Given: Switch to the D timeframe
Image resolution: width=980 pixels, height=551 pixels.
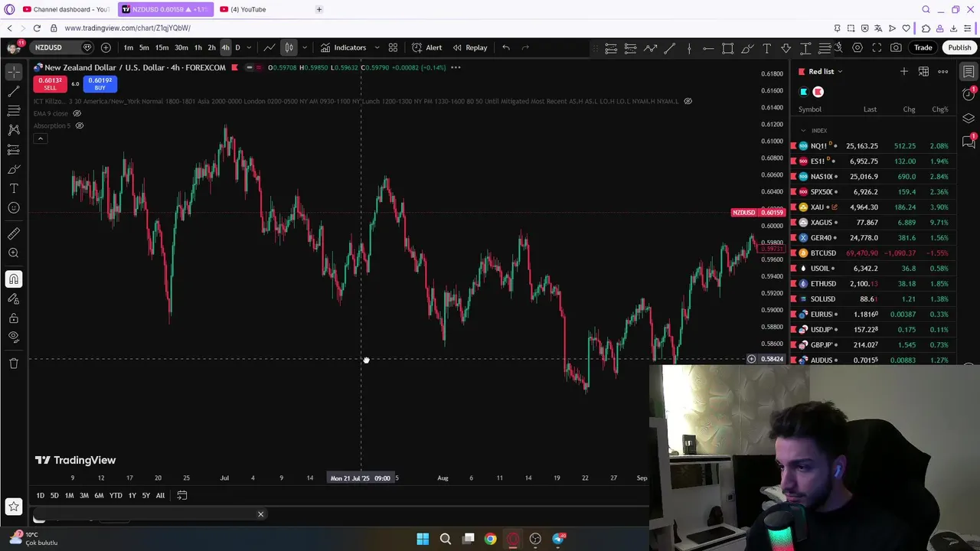Looking at the screenshot, I should click(x=237, y=47).
